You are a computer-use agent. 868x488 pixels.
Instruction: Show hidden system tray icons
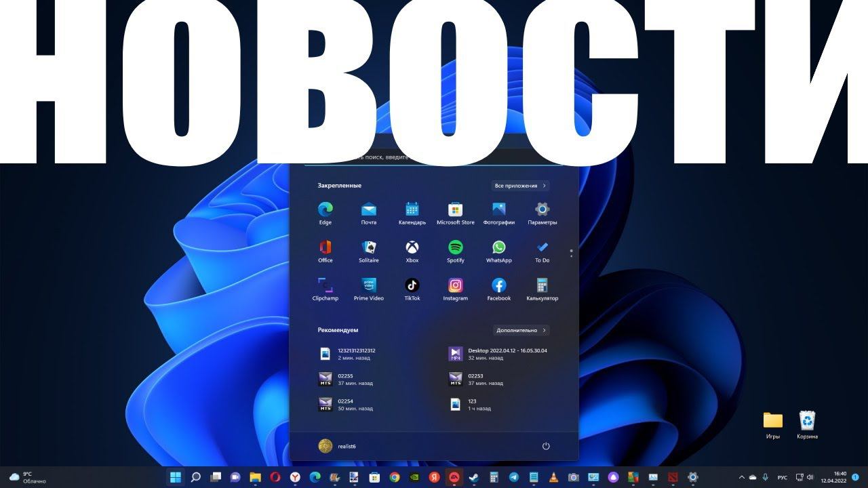[x=741, y=477]
